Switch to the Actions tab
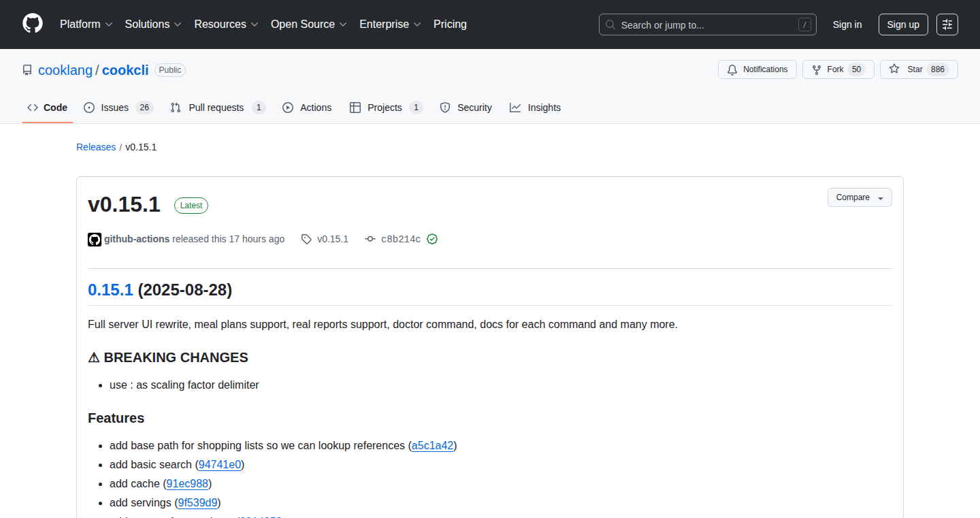This screenshot has height=518, width=980. [307, 108]
